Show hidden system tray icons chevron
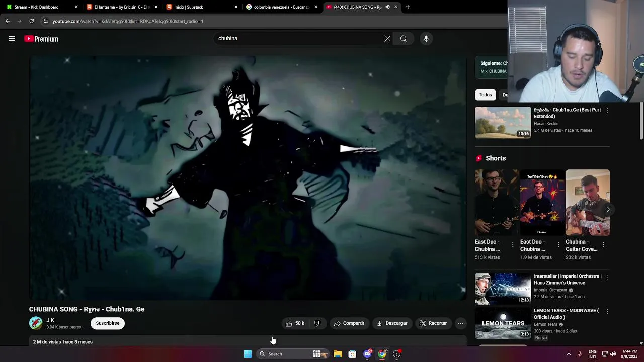 pyautogui.click(x=569, y=354)
